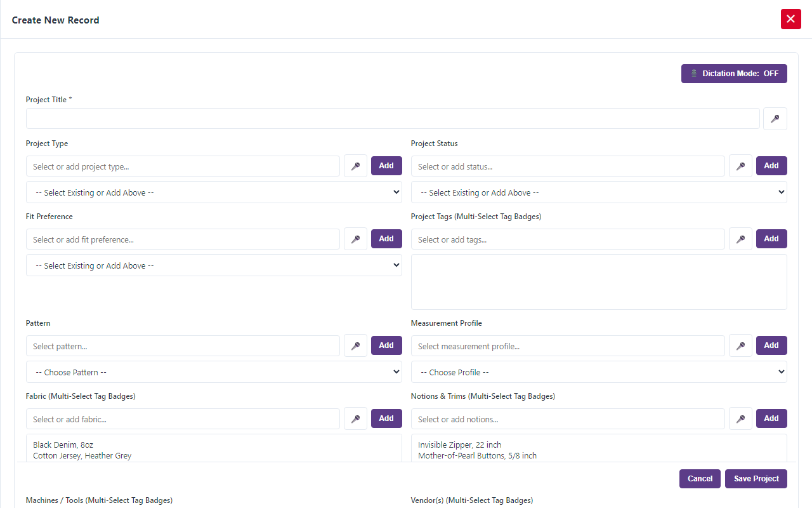Click the microphone icon for Notions & Trims
The height and width of the screenshot is (508, 812).
coord(740,418)
